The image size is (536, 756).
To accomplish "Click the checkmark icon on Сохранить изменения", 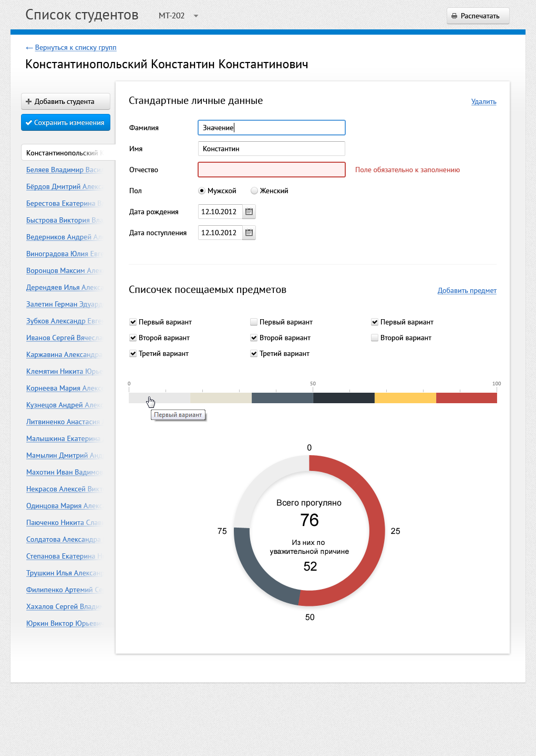I will click(x=29, y=123).
